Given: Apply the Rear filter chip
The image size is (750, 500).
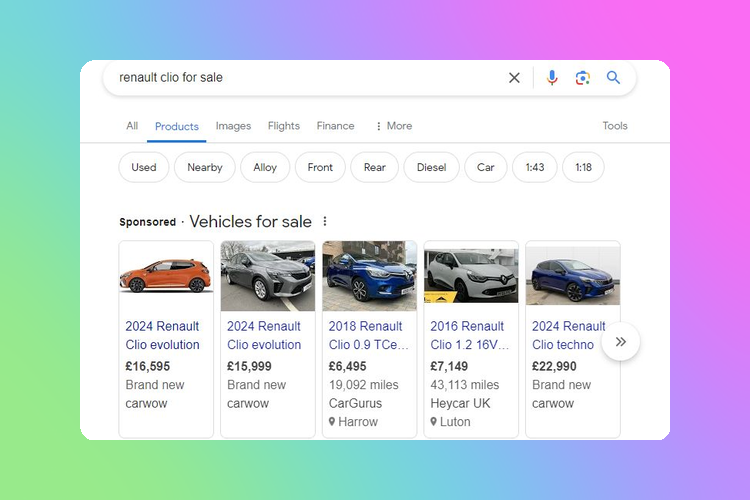Looking at the screenshot, I should click(375, 167).
